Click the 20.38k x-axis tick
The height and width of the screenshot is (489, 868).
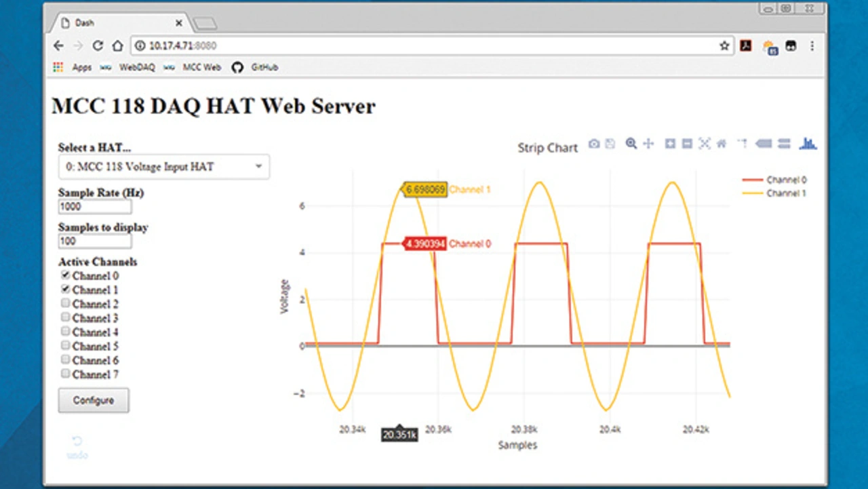[x=524, y=429]
